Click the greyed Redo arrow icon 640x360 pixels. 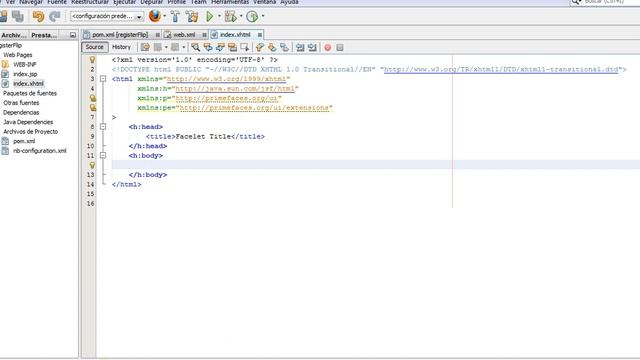(54, 16)
